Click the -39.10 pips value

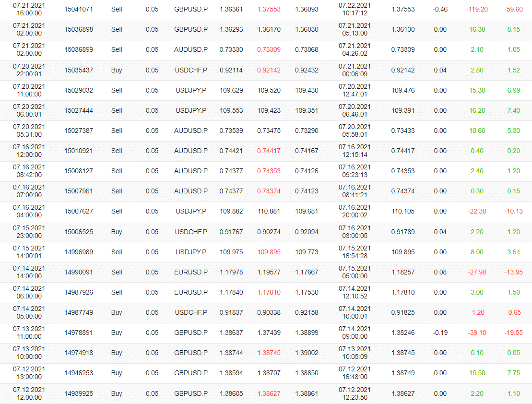tap(477, 333)
